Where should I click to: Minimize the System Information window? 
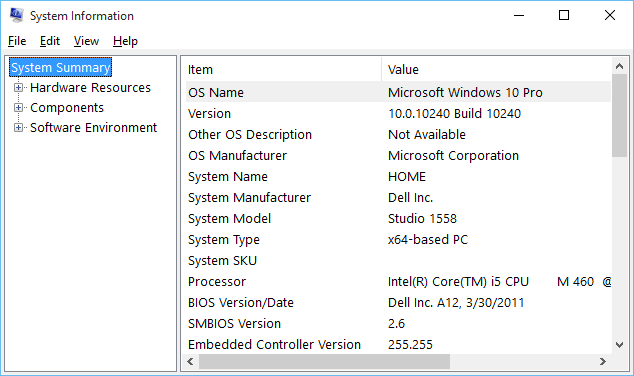519,16
